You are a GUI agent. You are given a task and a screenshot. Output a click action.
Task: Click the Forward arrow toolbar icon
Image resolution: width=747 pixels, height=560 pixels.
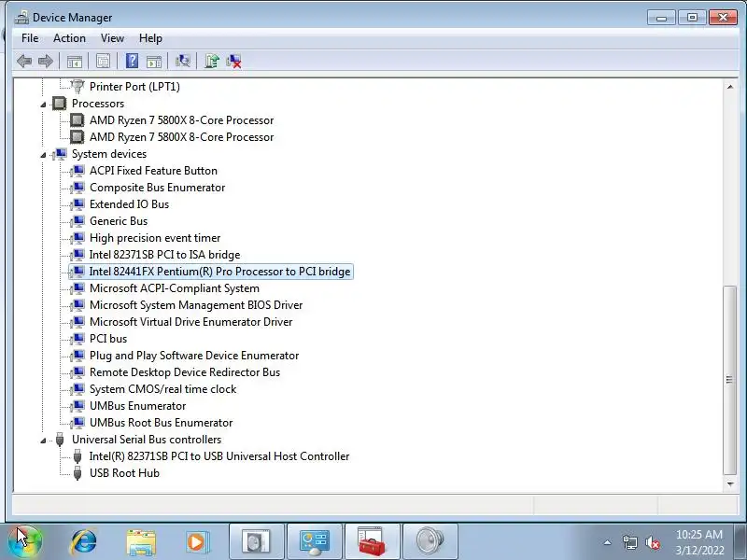pyautogui.click(x=46, y=61)
